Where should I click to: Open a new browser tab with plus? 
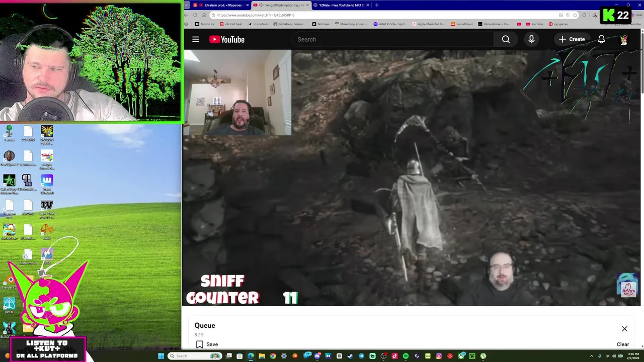[377, 5]
